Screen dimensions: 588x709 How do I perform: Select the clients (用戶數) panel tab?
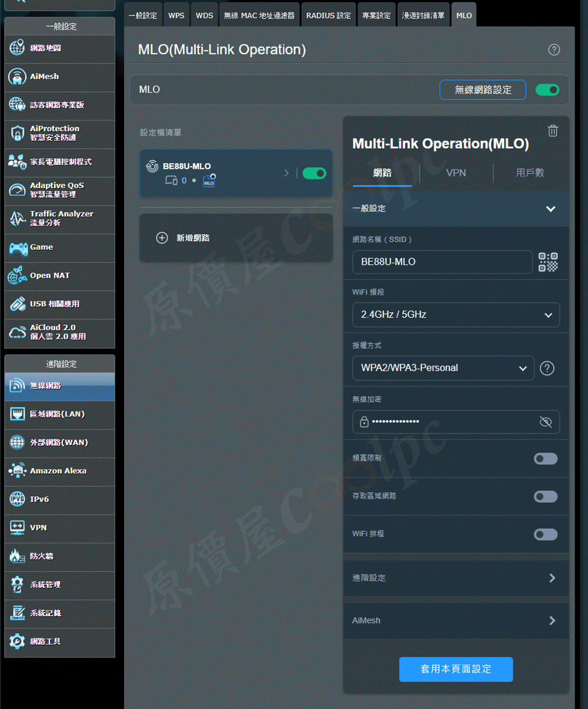(x=530, y=173)
